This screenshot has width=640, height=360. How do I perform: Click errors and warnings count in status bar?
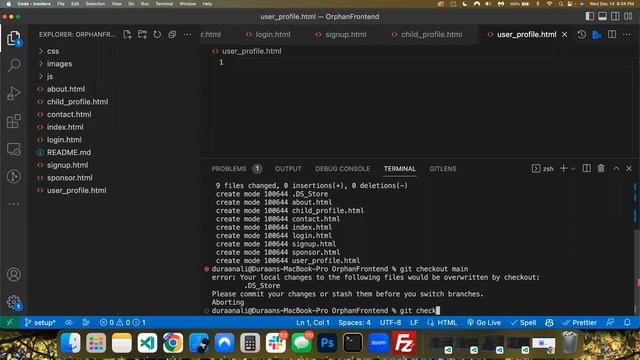122,322
